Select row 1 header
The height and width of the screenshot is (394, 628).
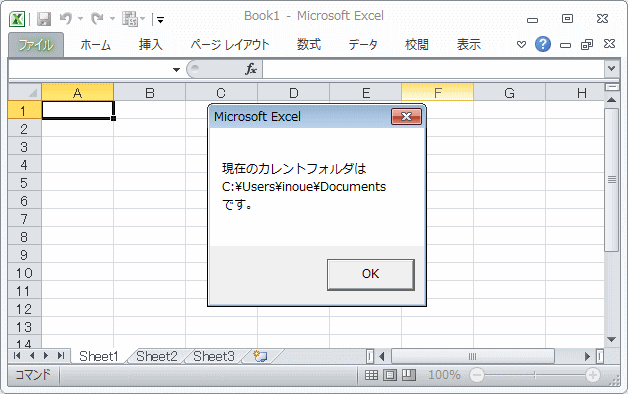point(25,111)
